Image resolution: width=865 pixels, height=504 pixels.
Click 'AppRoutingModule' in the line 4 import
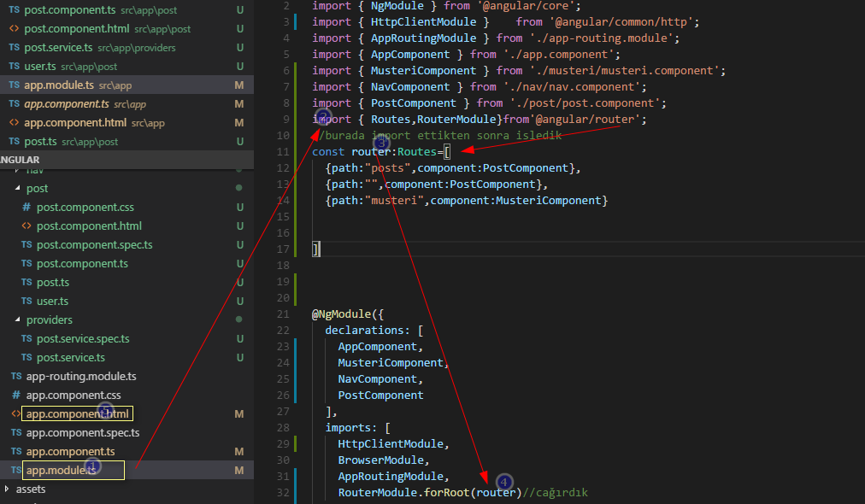click(423, 38)
